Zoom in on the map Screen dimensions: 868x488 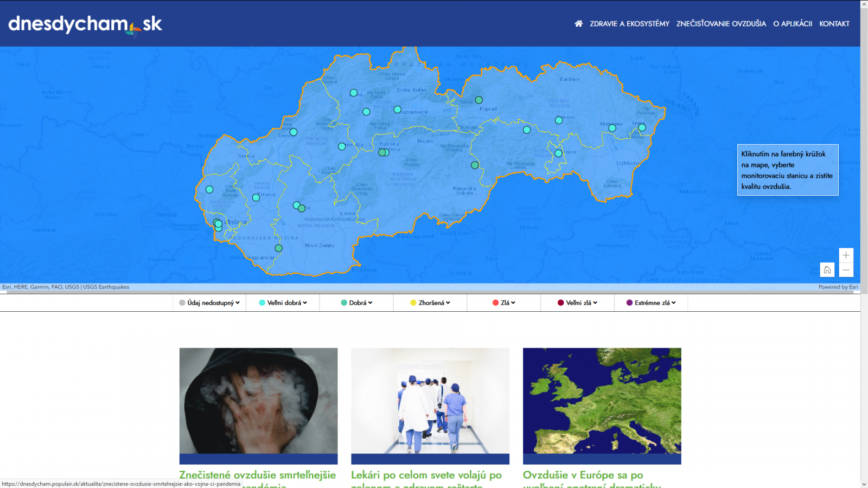pyautogui.click(x=846, y=255)
